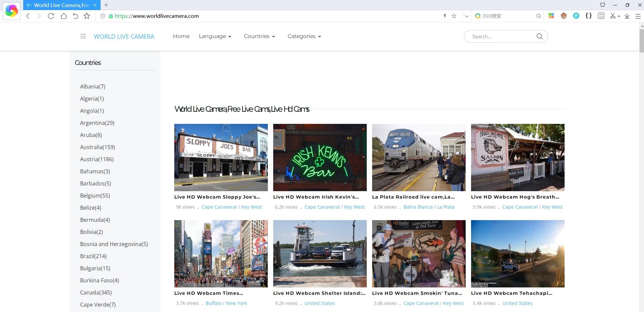This screenshot has width=644, height=312.
Task: Select Brazil(214) in Countries list
Action: tap(93, 256)
